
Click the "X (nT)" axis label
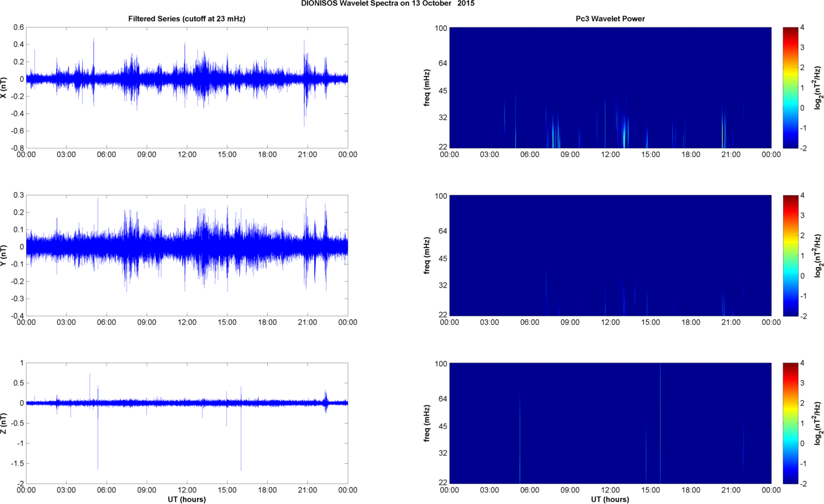click(4, 87)
